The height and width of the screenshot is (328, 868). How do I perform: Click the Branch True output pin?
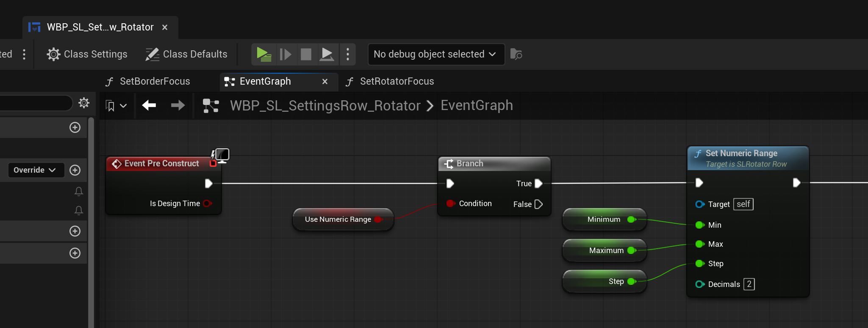pyautogui.click(x=538, y=183)
